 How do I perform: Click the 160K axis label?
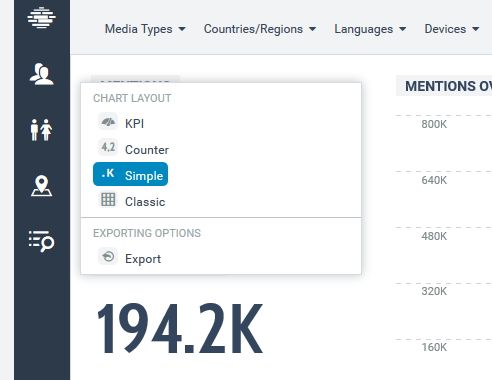(x=434, y=347)
